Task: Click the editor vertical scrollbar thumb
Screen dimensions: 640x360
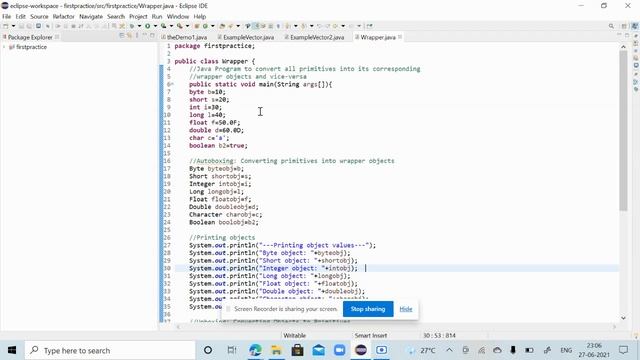Action: click(x=623, y=131)
